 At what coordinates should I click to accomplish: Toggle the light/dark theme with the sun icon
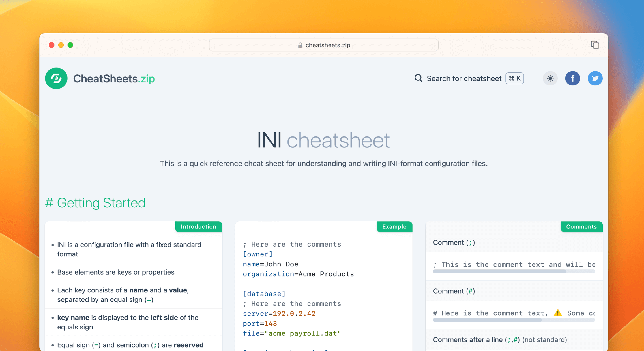click(x=550, y=78)
